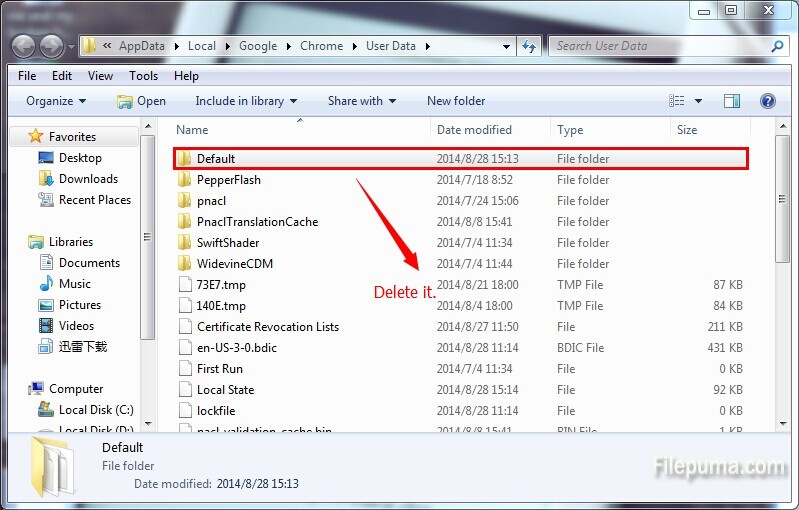Viewport: 799px width, 510px height.
Task: Click the Back navigation arrow button
Action: coord(24,46)
